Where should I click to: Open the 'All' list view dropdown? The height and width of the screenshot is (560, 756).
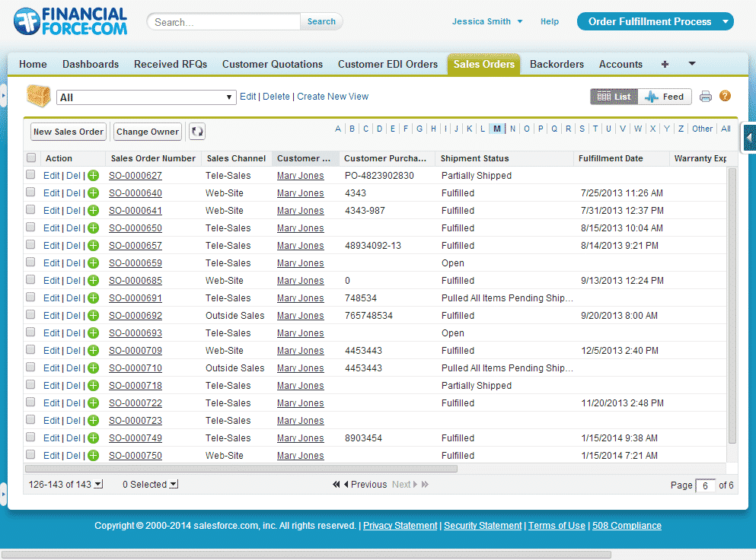[x=146, y=97]
